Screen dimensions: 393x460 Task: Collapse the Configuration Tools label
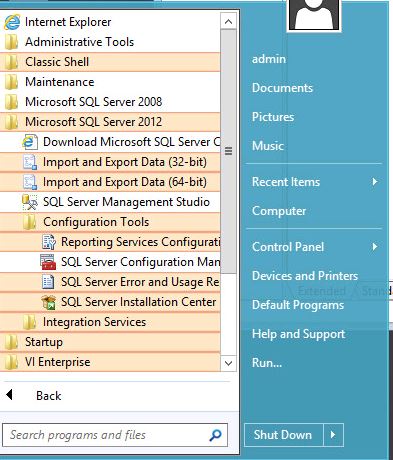pyautogui.click(x=96, y=222)
